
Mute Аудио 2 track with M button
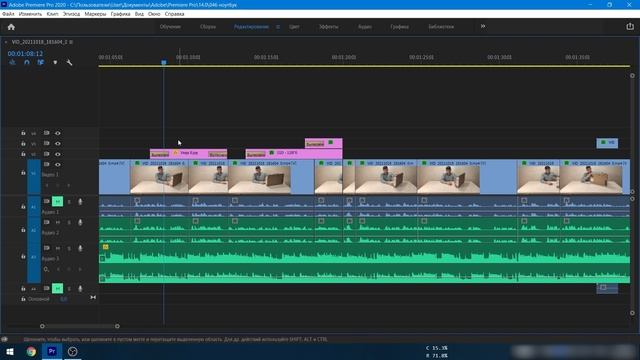coord(58,222)
